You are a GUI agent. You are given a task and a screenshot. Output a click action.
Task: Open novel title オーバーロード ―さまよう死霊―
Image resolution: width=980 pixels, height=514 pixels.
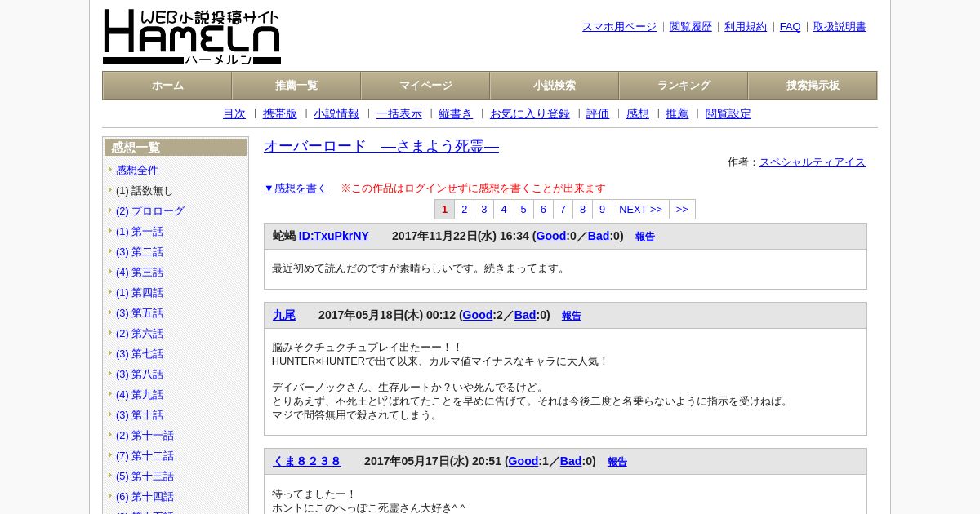pyautogui.click(x=381, y=146)
